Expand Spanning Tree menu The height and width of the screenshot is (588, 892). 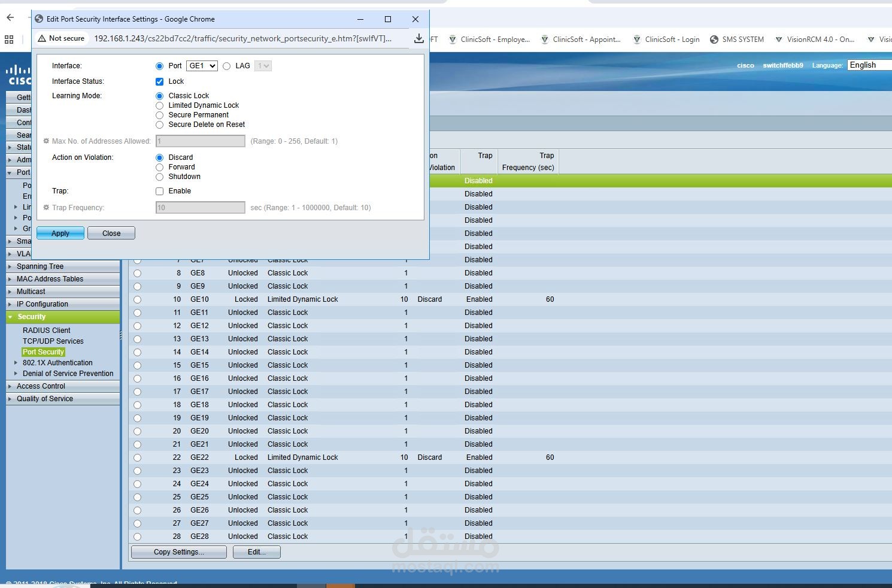[63, 266]
